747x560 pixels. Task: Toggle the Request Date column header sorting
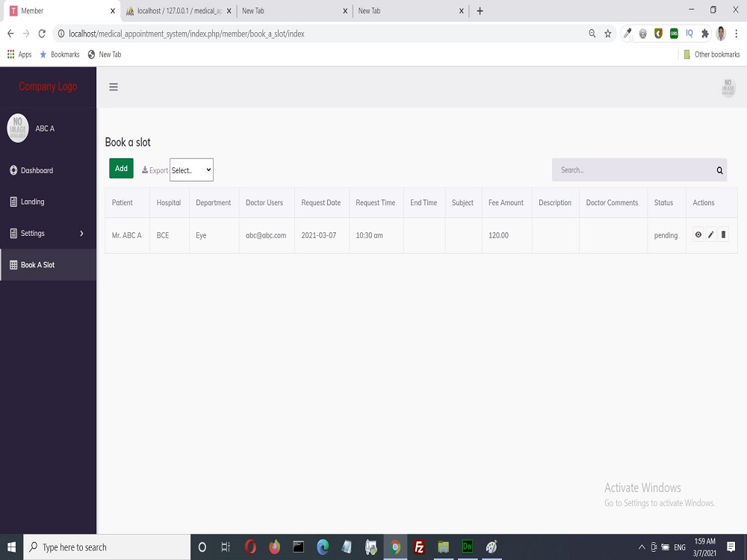coord(321,202)
